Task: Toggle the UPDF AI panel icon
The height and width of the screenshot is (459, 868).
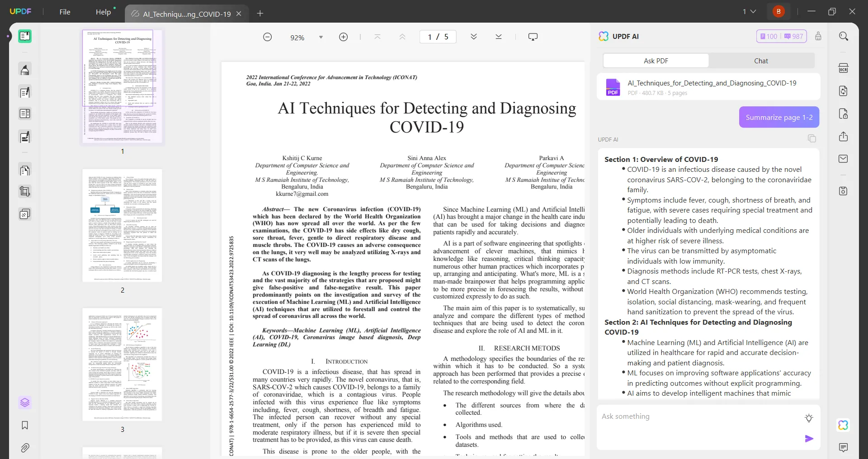Action: [843, 425]
